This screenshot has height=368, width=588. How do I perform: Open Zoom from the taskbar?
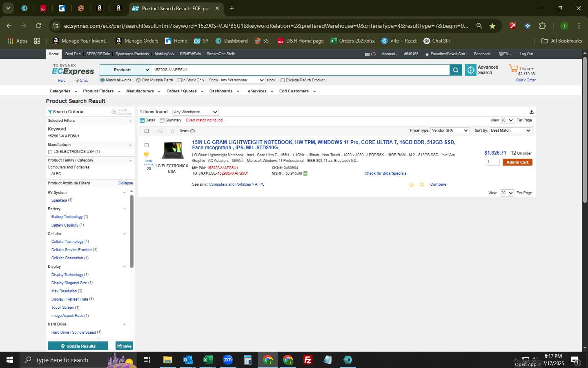(x=227, y=360)
